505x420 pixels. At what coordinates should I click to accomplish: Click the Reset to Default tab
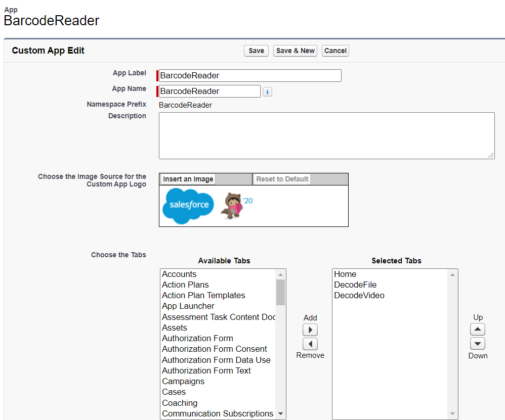pyautogui.click(x=282, y=179)
